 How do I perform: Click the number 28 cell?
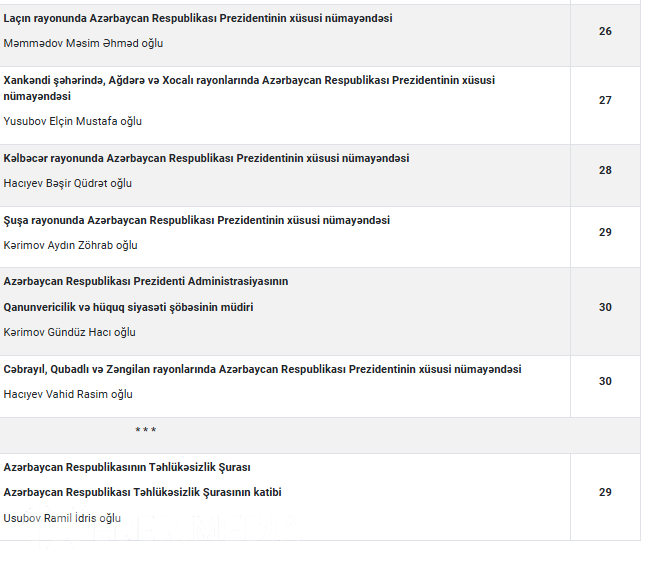tap(605, 171)
